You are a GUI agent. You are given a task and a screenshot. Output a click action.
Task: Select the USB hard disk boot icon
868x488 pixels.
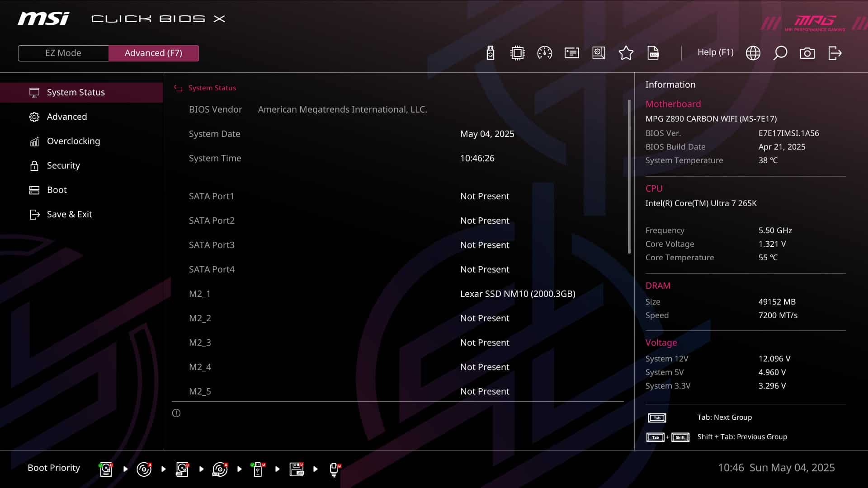[x=182, y=469]
